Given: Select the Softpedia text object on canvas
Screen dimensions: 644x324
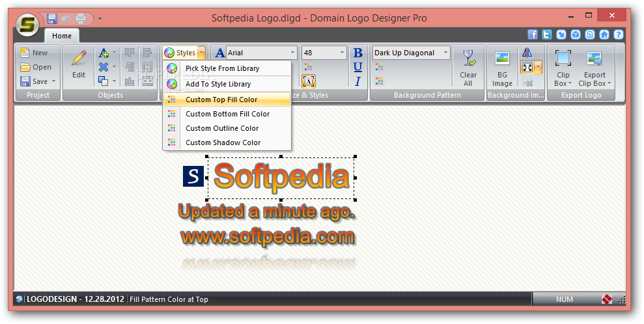Looking at the screenshot, I should tap(281, 177).
